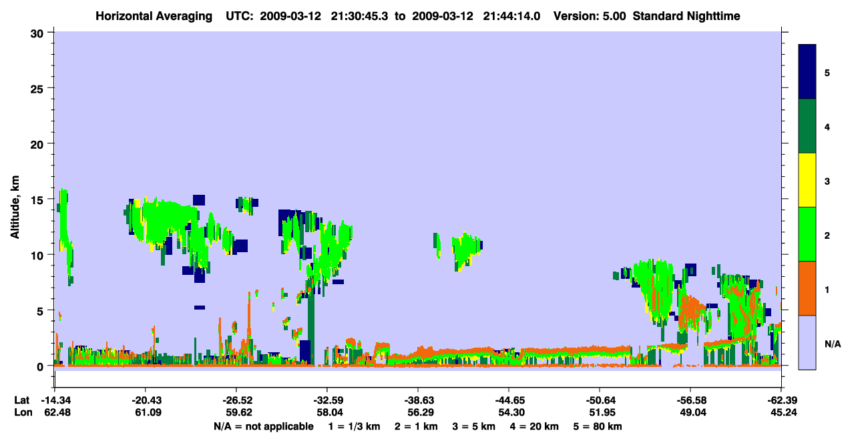
Task: Click latitude value '-62.39'
Action: tap(781, 400)
